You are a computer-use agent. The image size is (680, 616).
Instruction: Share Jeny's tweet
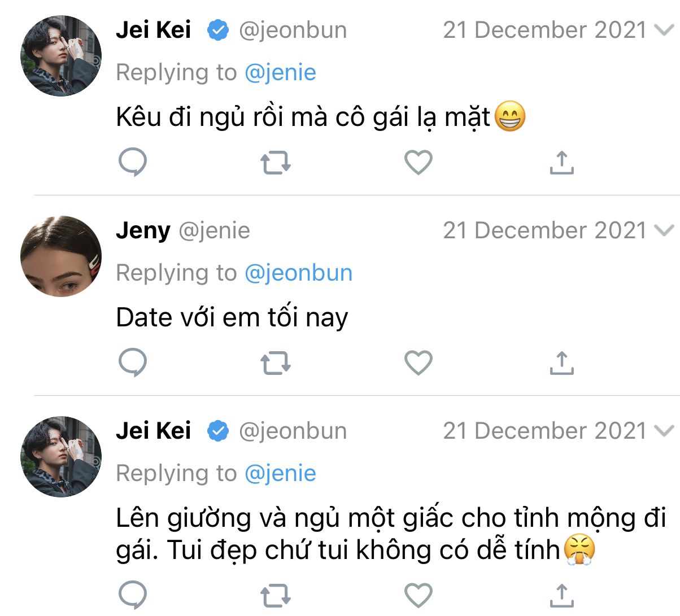[x=561, y=362]
